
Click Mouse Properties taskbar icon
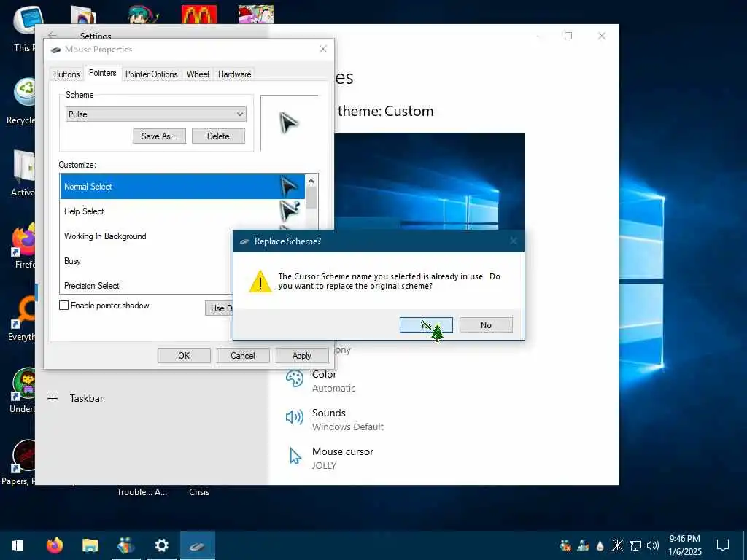197,545
